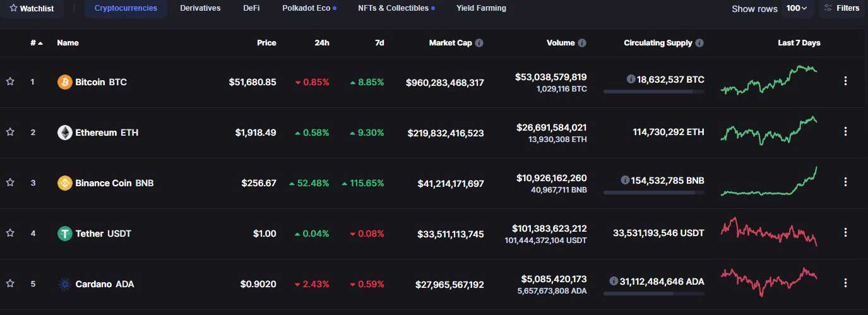Sort the table by Price column
Screen dimensions: 868x315
(x=266, y=43)
